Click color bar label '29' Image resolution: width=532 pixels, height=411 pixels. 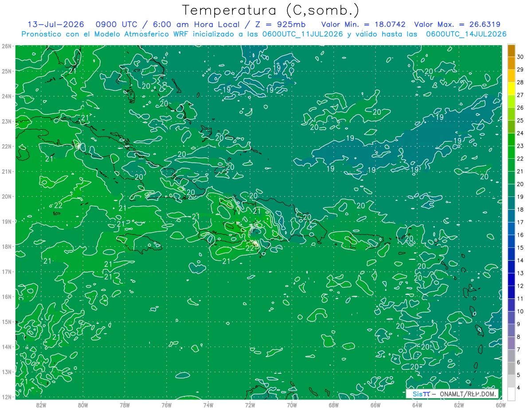click(520, 69)
